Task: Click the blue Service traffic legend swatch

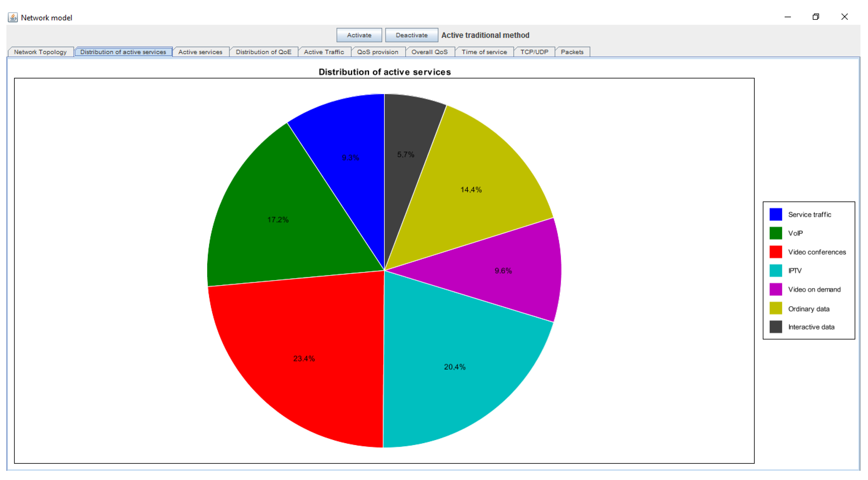Action: click(775, 214)
